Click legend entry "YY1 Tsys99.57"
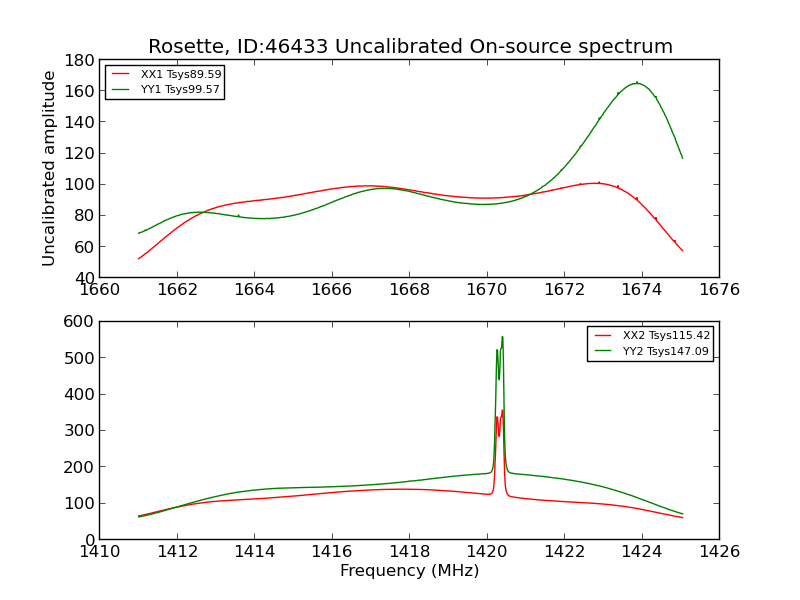800x600 pixels. 180,89
